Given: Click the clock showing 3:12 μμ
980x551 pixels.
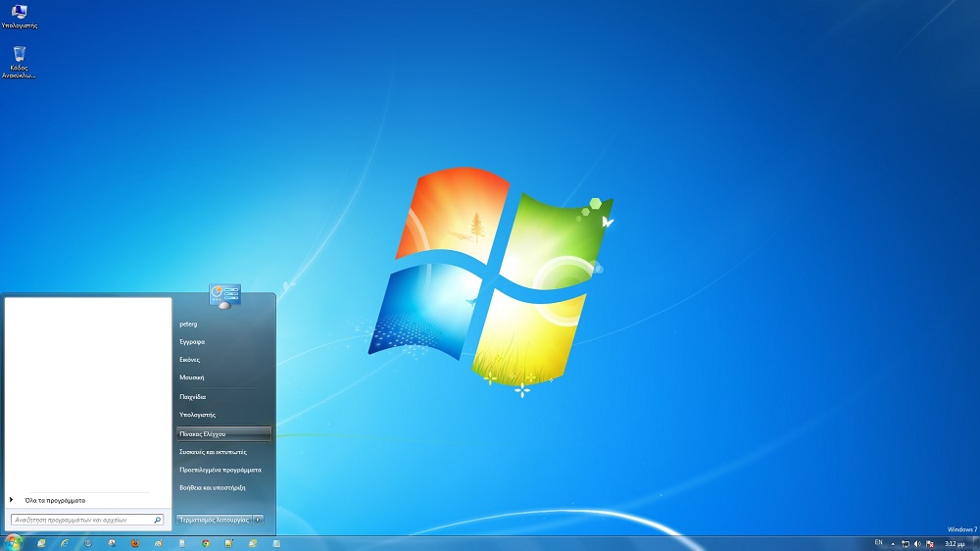Looking at the screenshot, I should (955, 543).
